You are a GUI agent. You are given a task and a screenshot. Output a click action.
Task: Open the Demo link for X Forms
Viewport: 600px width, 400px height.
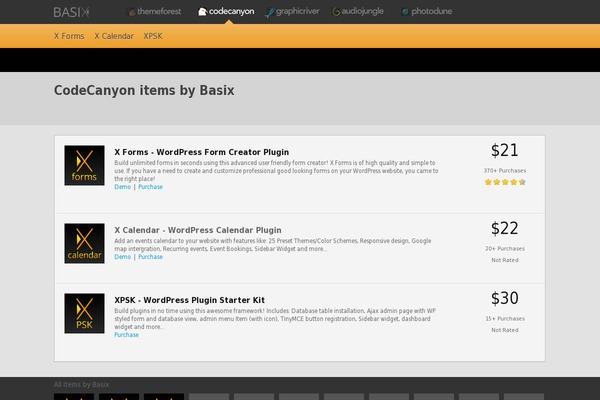point(122,187)
